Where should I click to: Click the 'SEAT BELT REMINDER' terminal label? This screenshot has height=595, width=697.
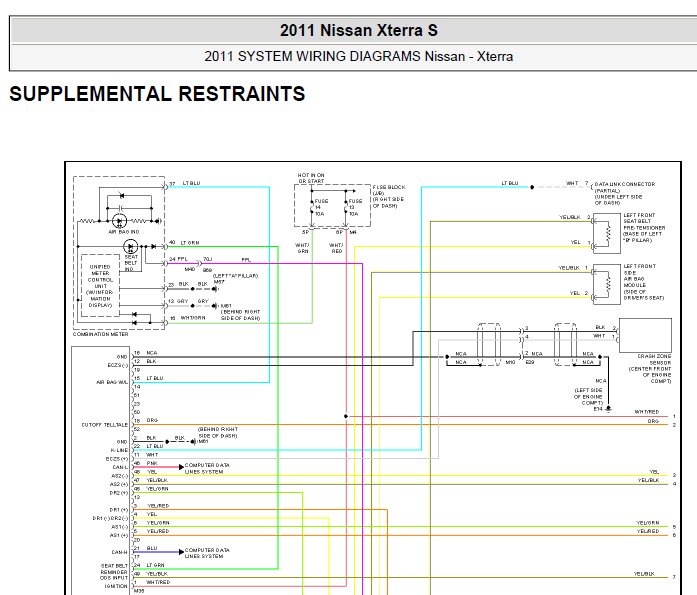point(114,569)
